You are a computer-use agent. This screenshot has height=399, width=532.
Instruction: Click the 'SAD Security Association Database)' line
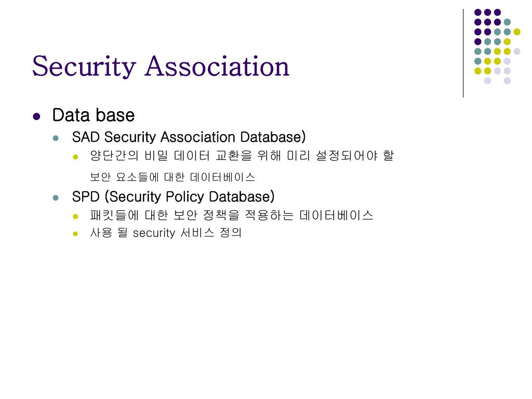(189, 137)
